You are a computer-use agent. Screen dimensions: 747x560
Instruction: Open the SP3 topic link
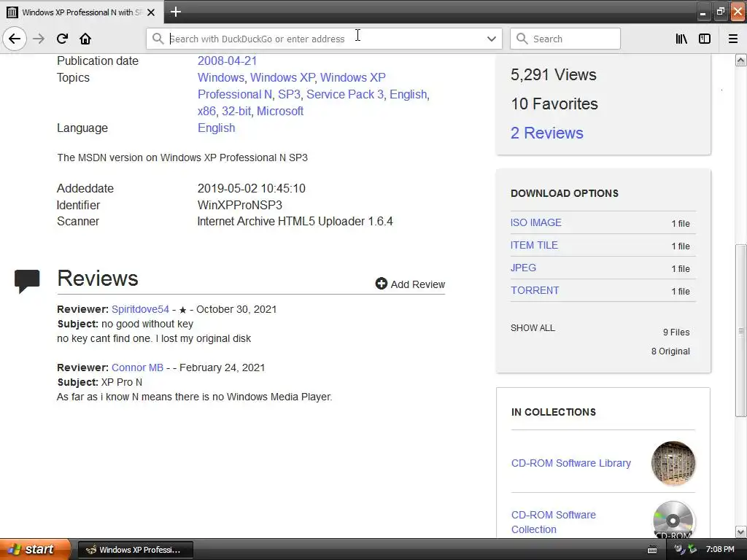(x=289, y=94)
